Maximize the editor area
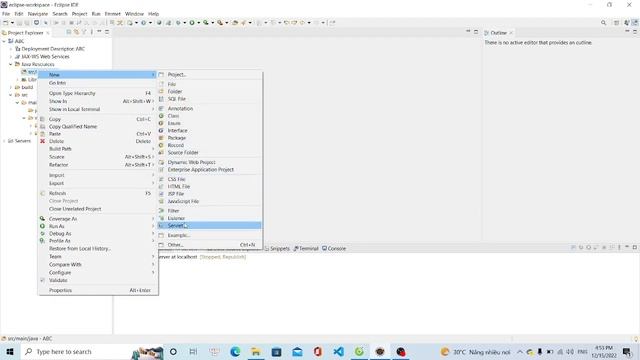This screenshot has width=640, height=360. click(x=476, y=32)
